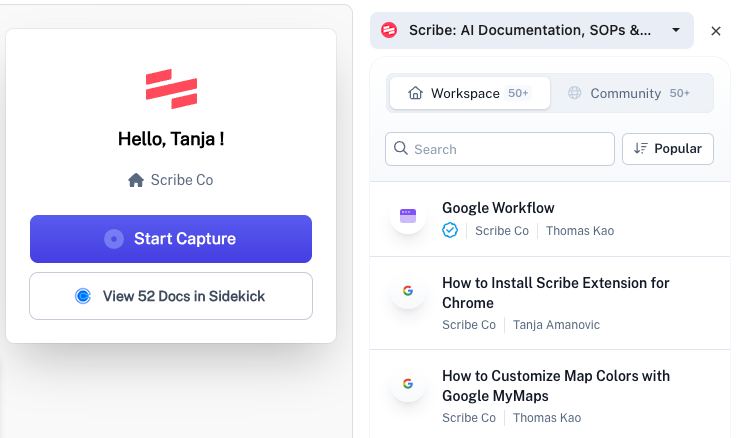Click View 52 Docs in Sidekick

coord(171,296)
